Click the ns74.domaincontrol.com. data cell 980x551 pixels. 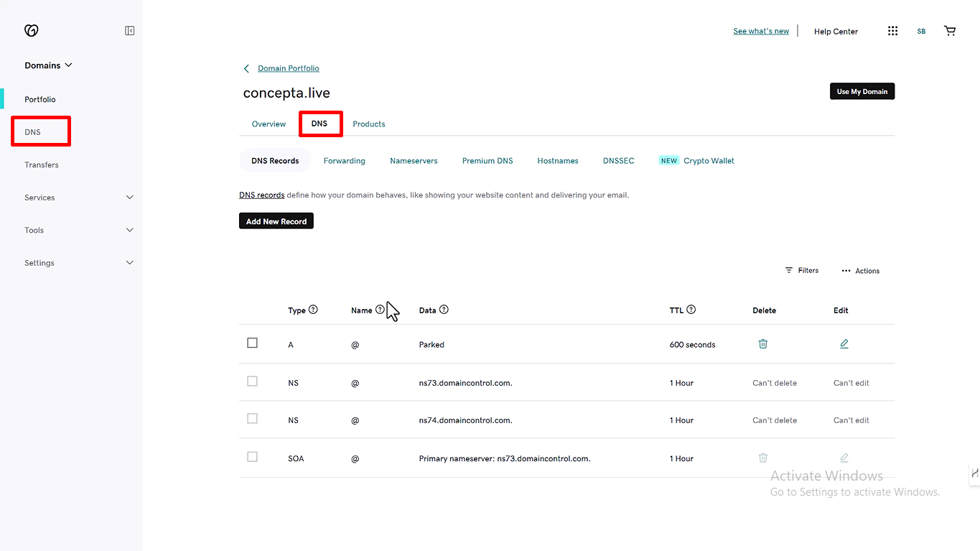click(x=465, y=420)
